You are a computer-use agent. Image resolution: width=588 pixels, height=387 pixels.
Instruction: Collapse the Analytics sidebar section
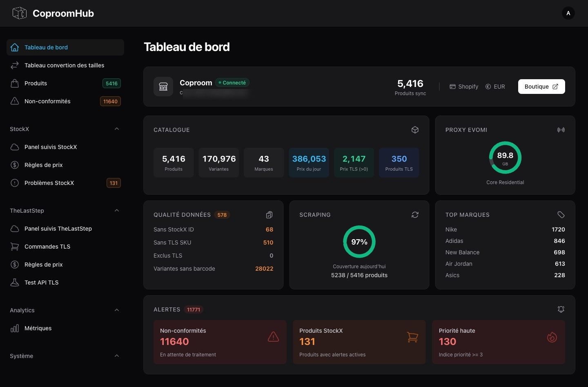(117, 310)
